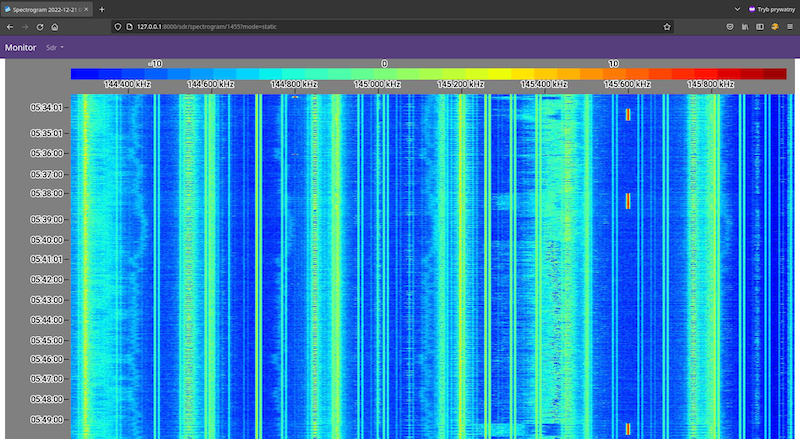Click the browser Forward arrow

coord(24,27)
